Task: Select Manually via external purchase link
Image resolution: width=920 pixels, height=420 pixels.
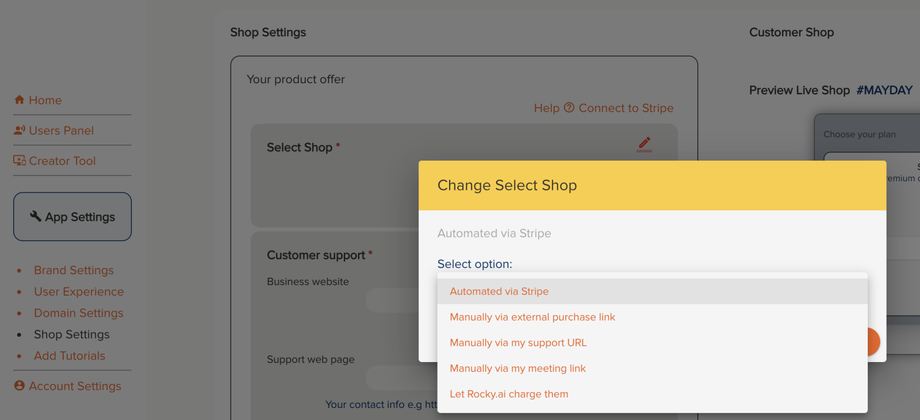Action: (x=532, y=317)
